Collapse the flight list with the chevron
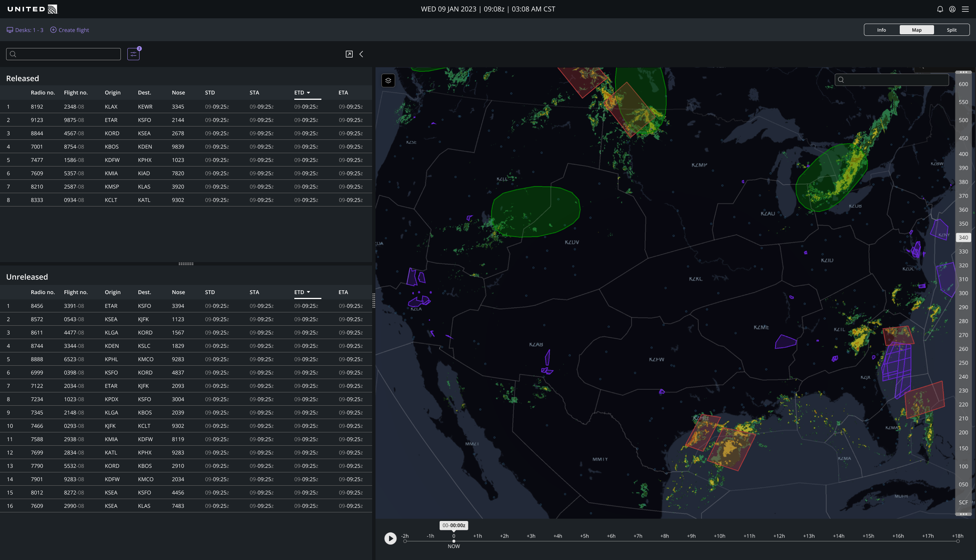This screenshot has width=976, height=560. point(361,54)
